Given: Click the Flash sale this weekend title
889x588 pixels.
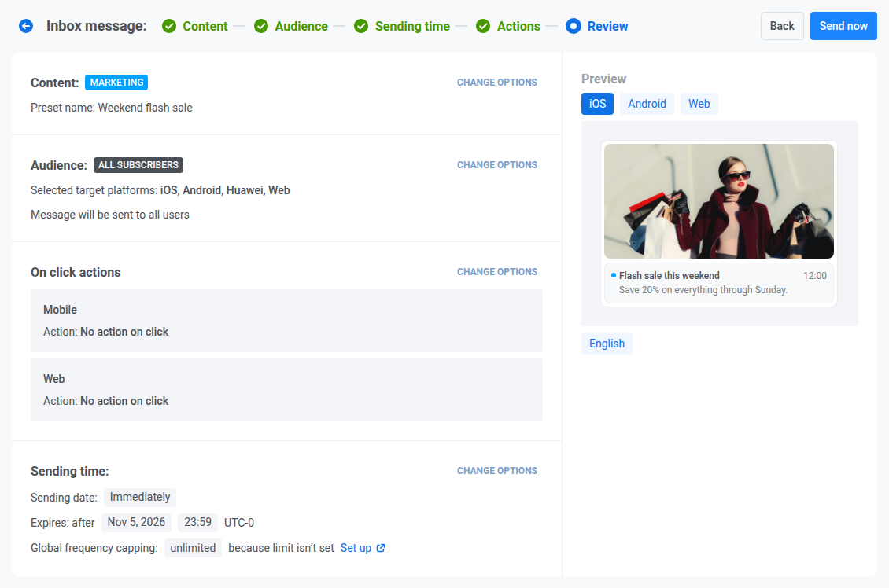Looking at the screenshot, I should tap(669, 275).
